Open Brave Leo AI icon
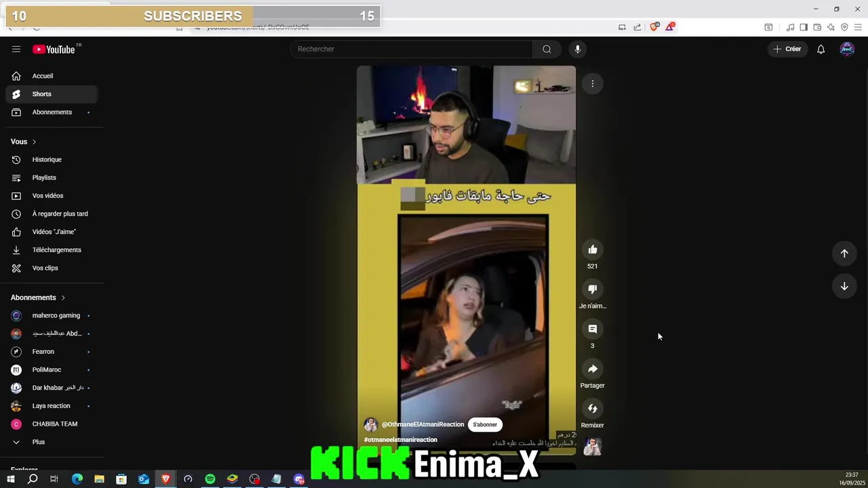Viewport: 868px width, 488px height. click(831, 27)
